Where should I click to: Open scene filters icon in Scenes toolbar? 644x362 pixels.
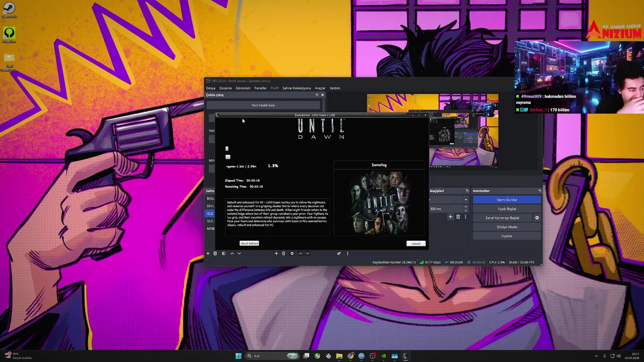pos(223,253)
